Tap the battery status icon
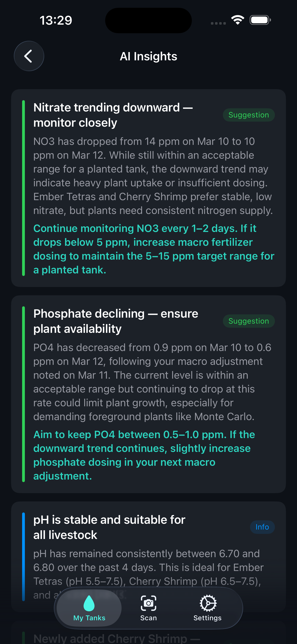The width and height of the screenshot is (297, 644). (x=260, y=20)
